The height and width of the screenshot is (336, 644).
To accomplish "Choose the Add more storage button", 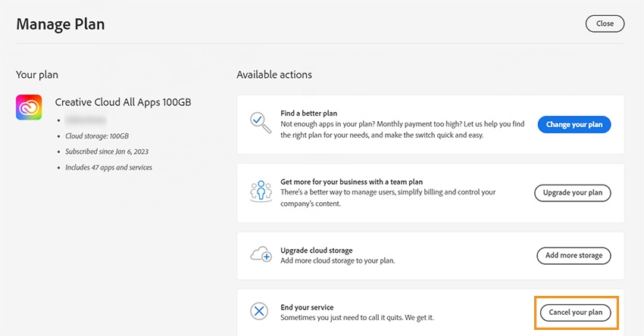I will pos(574,255).
